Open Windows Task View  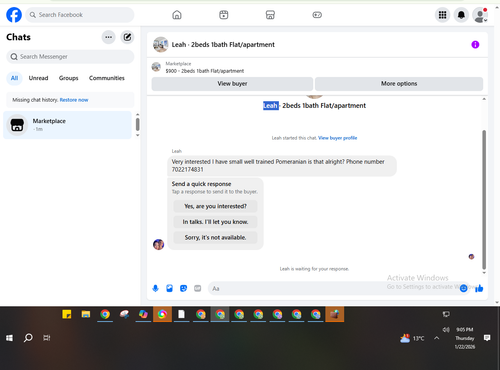pos(47,338)
